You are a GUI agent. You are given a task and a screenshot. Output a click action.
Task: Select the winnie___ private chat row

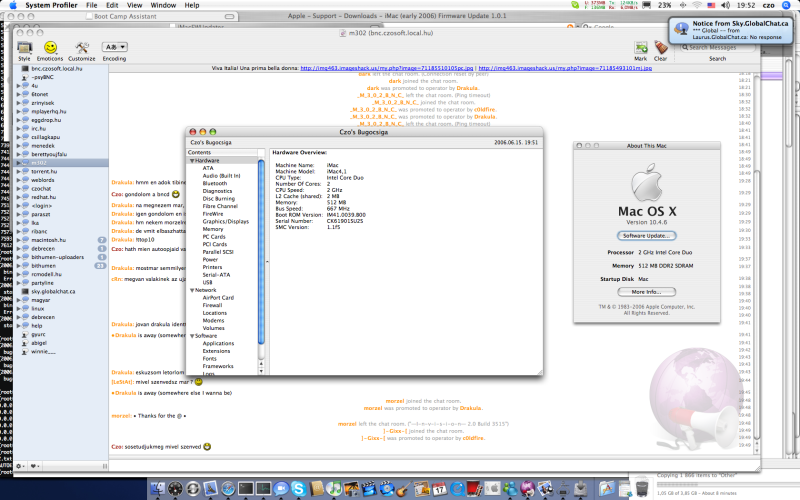pyautogui.click(x=61, y=352)
